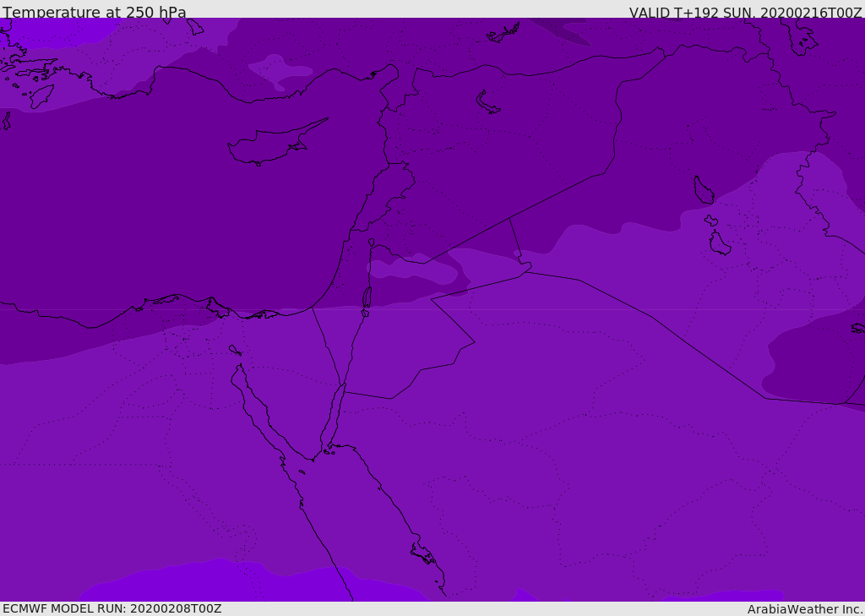Click 'ECMWF MODEL RUN: 20200208T00Z' footer text
865x616 pixels.
112,608
